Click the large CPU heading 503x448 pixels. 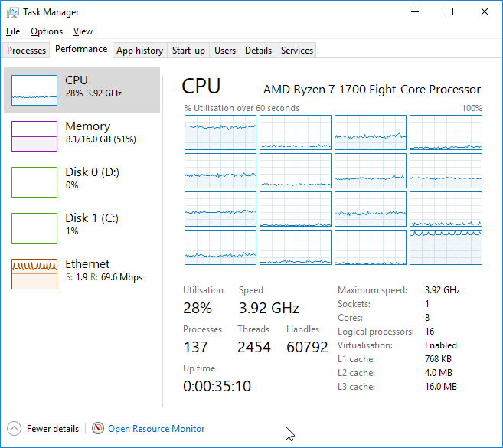[201, 87]
